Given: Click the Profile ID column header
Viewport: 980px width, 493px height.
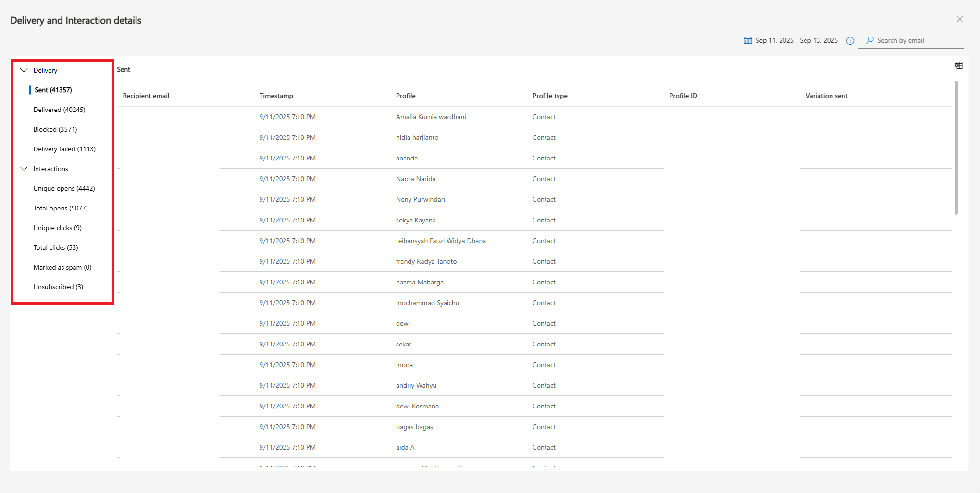Looking at the screenshot, I should tap(683, 96).
